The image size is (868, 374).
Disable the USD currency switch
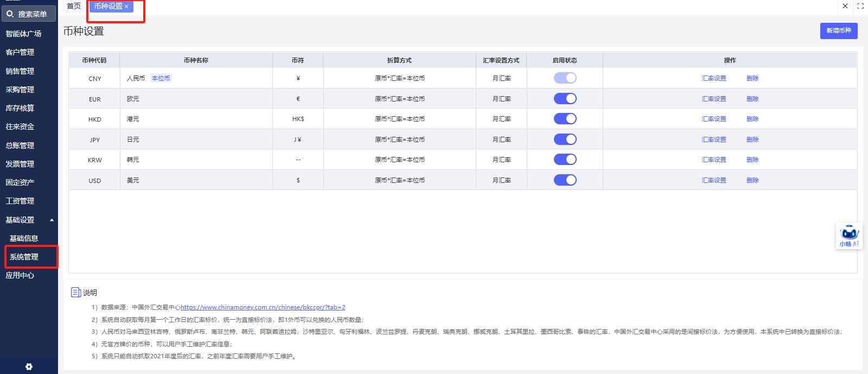[565, 180]
